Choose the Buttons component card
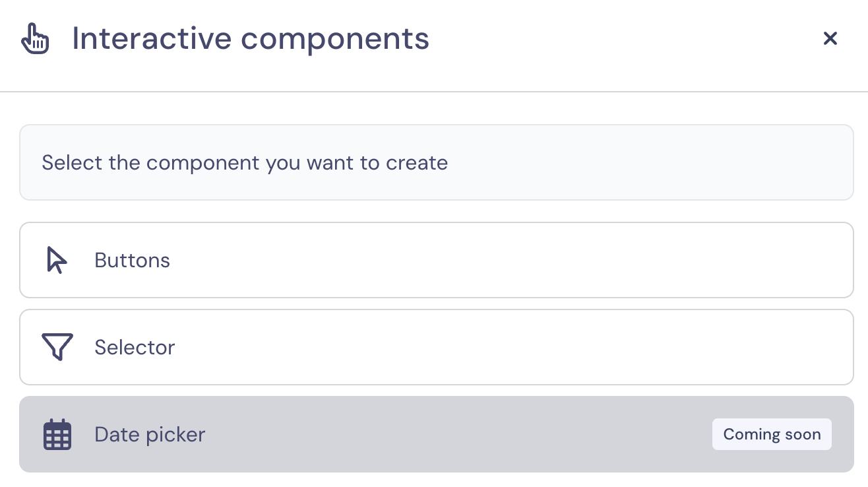The image size is (868, 487). click(x=435, y=260)
